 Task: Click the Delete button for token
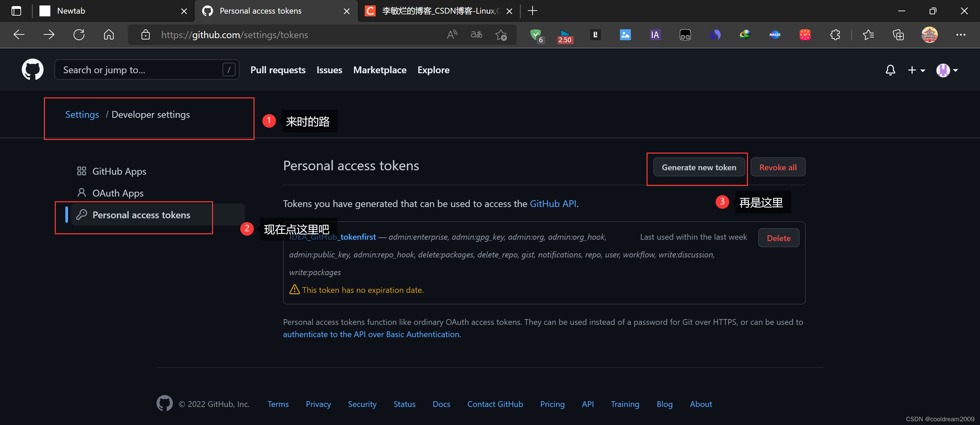coord(779,238)
